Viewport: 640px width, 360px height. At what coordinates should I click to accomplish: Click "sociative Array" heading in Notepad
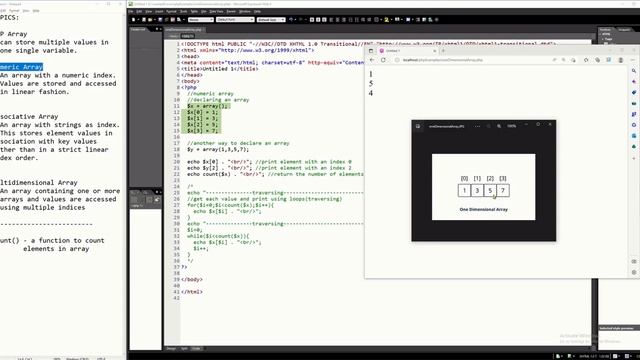click(29, 116)
